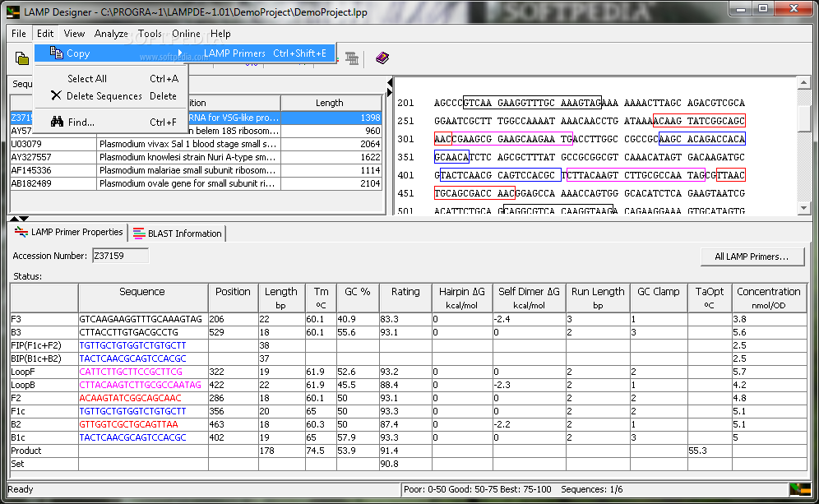Click the Hairpin ΔG column header
This screenshot has height=504, width=819.
462,298
